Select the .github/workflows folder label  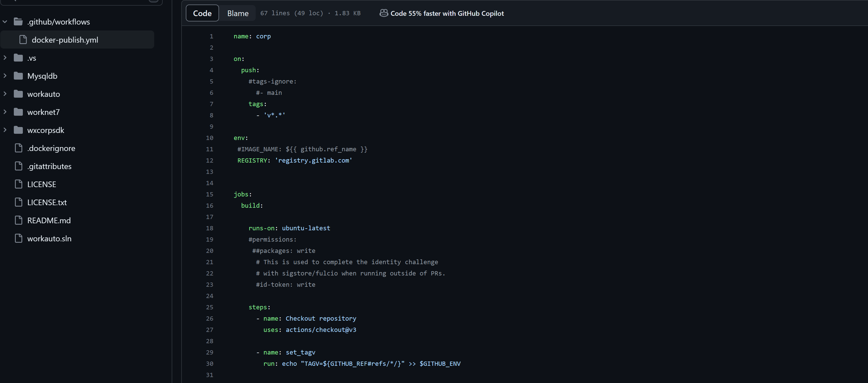(x=59, y=22)
